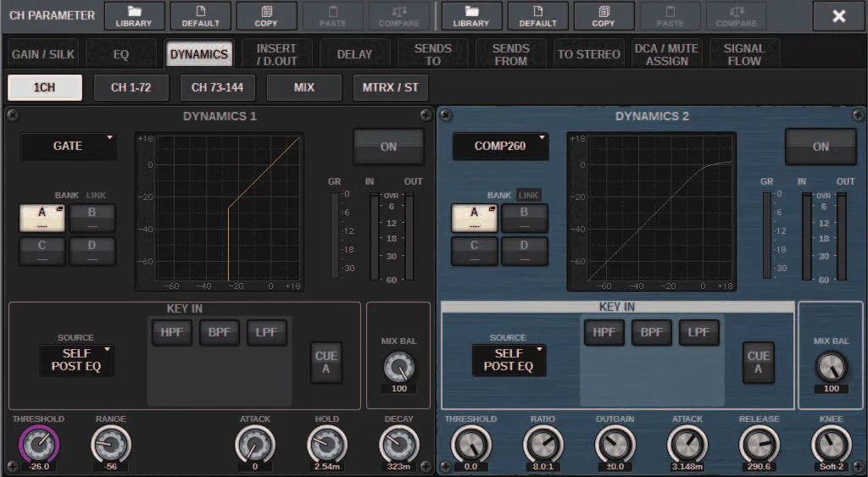Select the DECAY knob showing 323m
Image resolution: width=868 pixels, height=477 pixels.
[399, 444]
